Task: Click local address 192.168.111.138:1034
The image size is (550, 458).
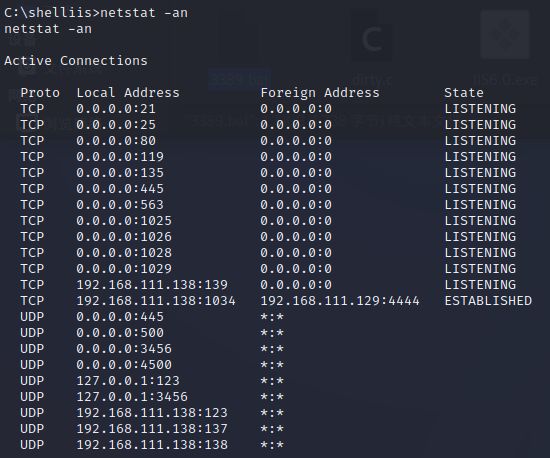Action: (156, 301)
